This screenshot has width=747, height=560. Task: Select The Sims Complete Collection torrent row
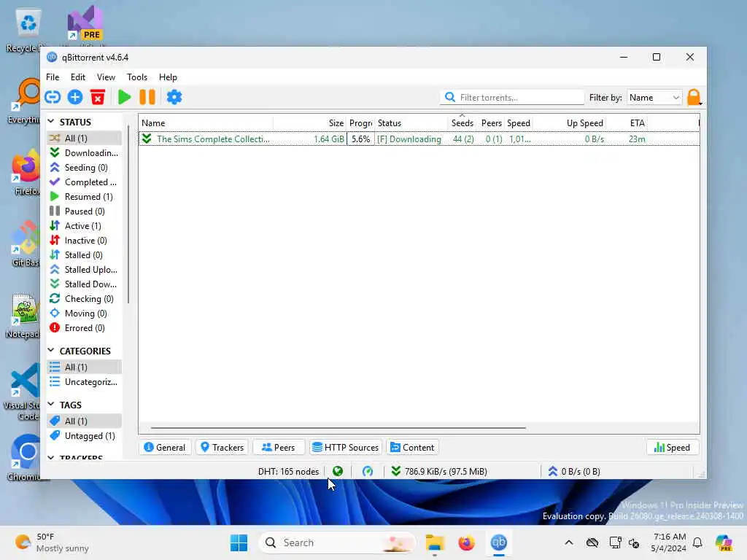[x=419, y=139]
